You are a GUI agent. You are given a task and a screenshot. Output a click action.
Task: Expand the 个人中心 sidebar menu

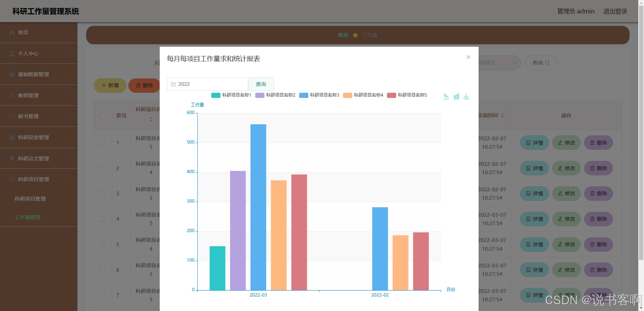(x=39, y=53)
